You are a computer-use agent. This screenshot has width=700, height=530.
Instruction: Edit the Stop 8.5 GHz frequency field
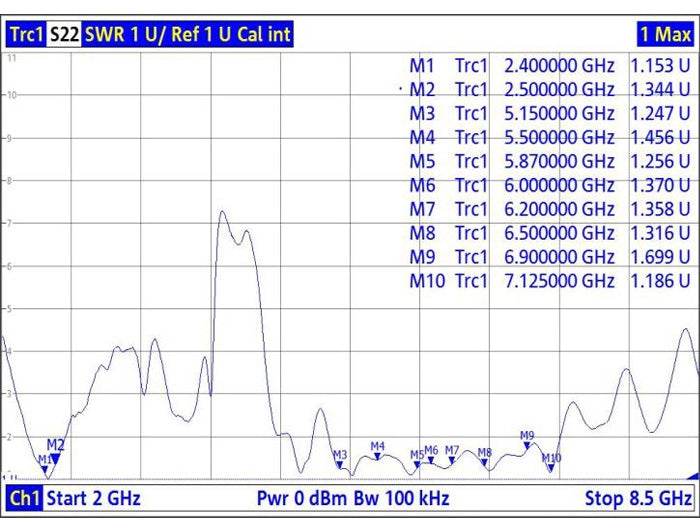pyautogui.click(x=638, y=498)
